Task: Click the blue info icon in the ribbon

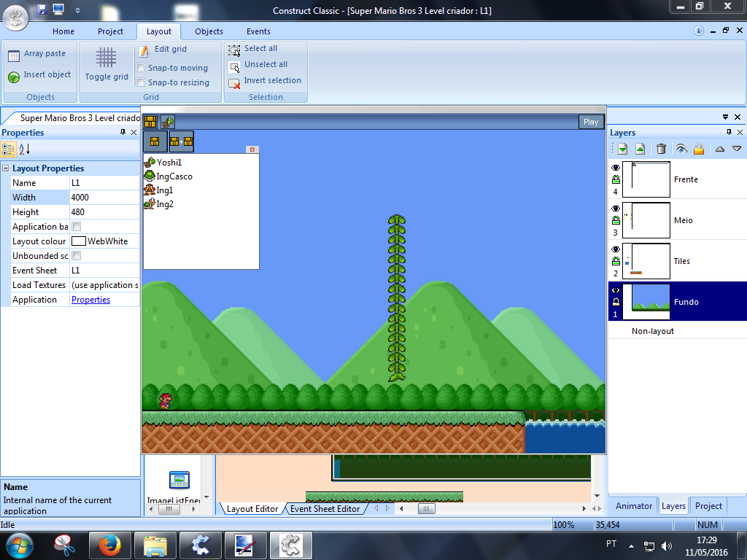Action: (x=698, y=31)
